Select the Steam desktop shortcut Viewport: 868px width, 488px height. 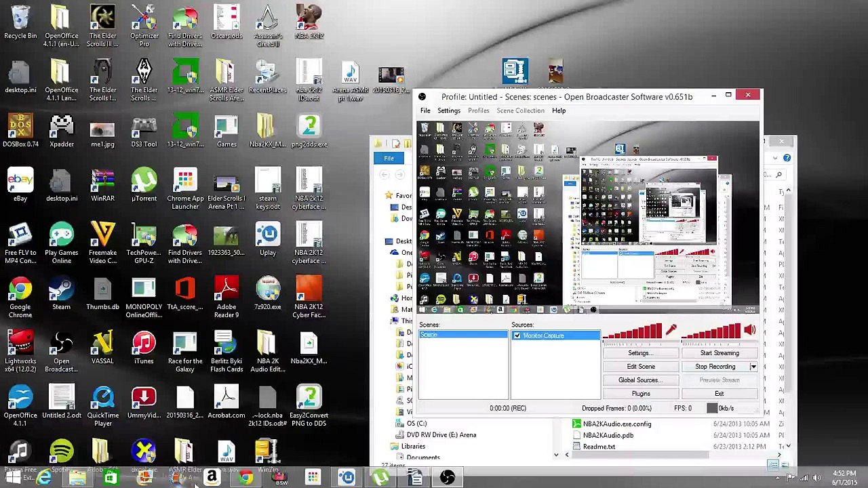(x=62, y=294)
